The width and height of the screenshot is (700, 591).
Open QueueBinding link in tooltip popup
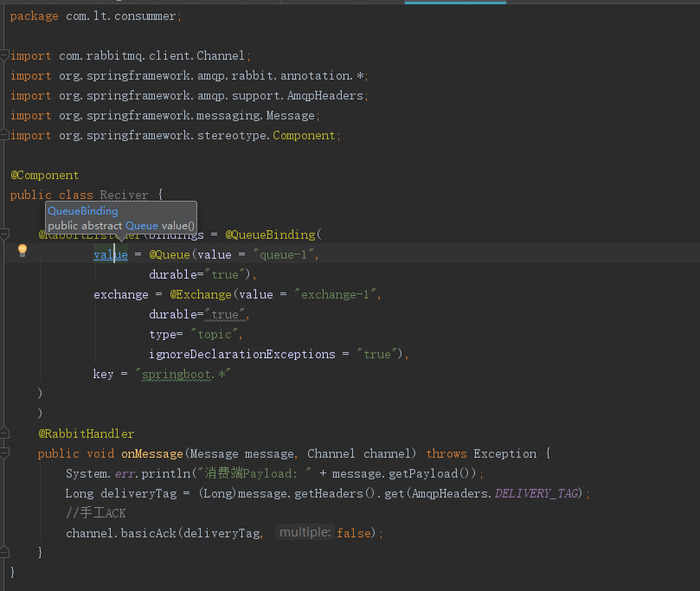(83, 210)
